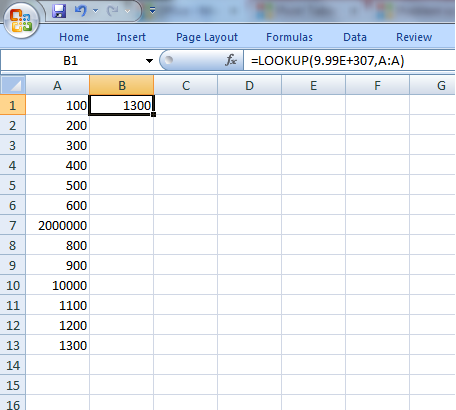Select the Data tab

tap(355, 37)
